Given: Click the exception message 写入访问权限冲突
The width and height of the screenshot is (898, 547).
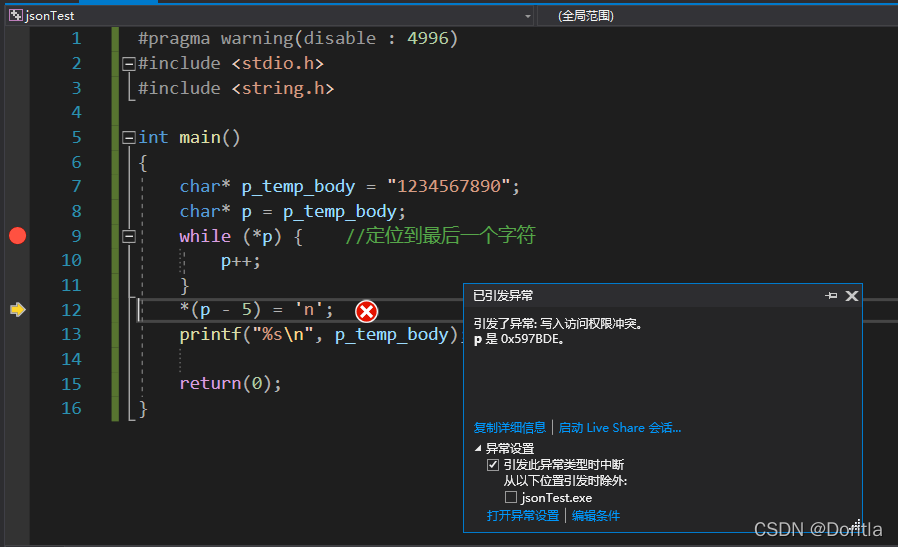Looking at the screenshot, I should (591, 324).
